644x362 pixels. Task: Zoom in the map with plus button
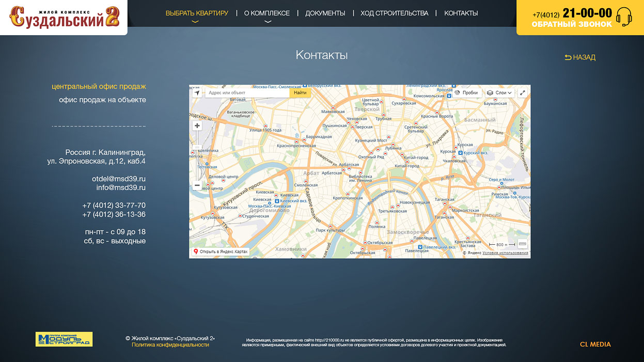pos(197,125)
